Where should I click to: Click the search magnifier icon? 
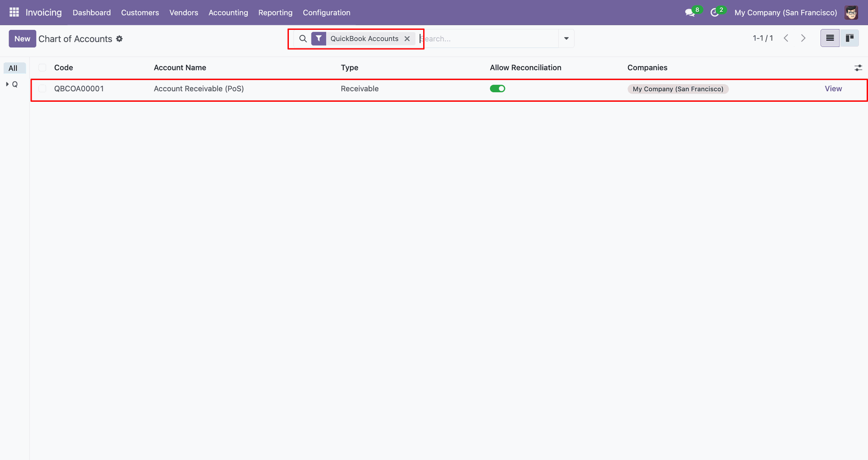[303, 39]
